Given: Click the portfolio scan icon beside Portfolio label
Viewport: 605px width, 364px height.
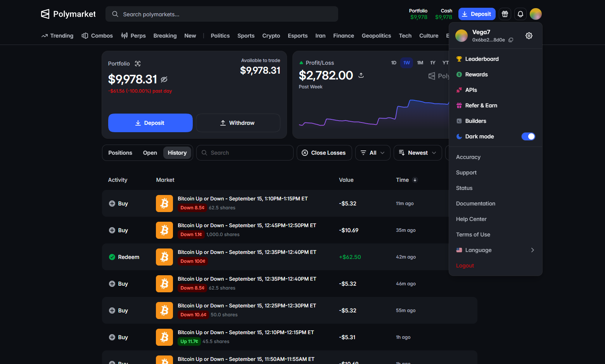Looking at the screenshot, I should (138, 64).
